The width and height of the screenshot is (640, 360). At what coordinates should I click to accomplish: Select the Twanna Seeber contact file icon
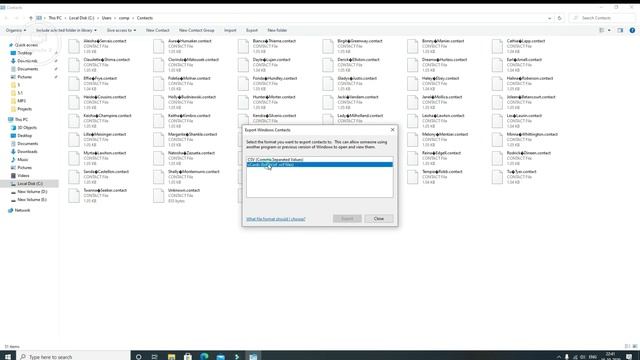(74, 196)
